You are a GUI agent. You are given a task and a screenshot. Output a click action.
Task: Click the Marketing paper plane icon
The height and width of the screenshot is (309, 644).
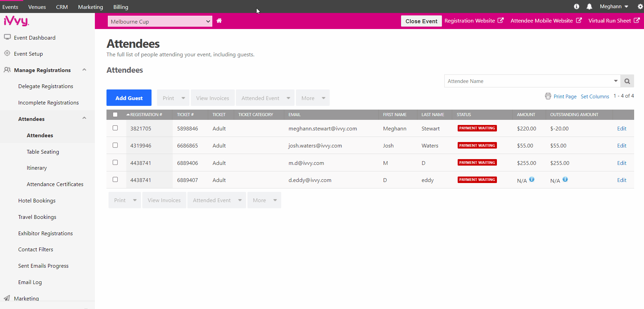pos(7,298)
